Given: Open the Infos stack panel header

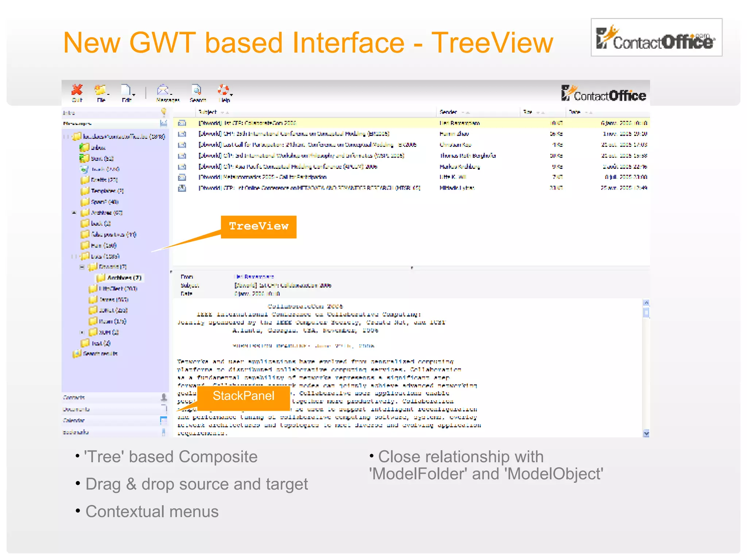Looking at the screenshot, I should pyautogui.click(x=115, y=113).
